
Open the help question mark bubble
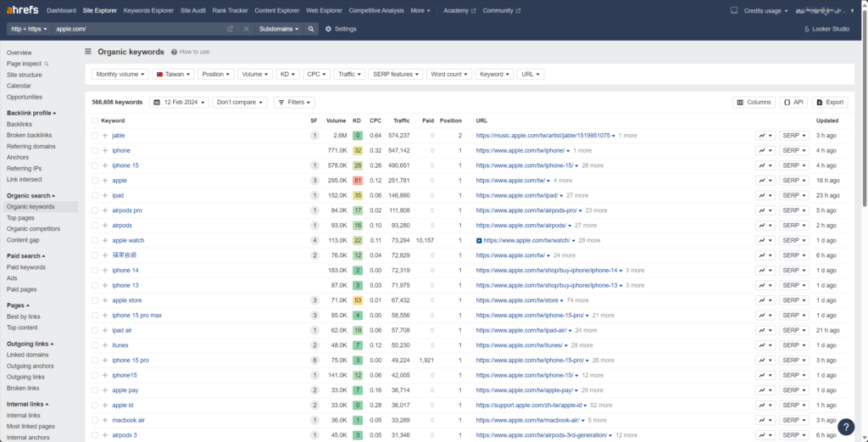(x=846, y=427)
